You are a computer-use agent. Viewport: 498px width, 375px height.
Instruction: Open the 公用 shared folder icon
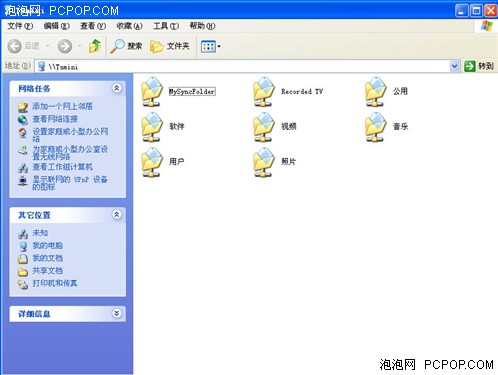[376, 92]
